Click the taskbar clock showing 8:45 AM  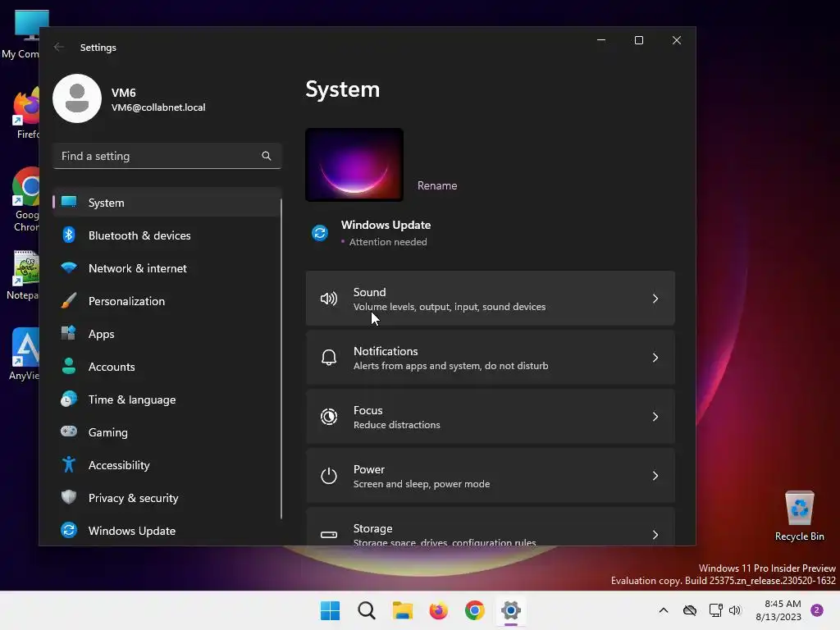pos(778,610)
